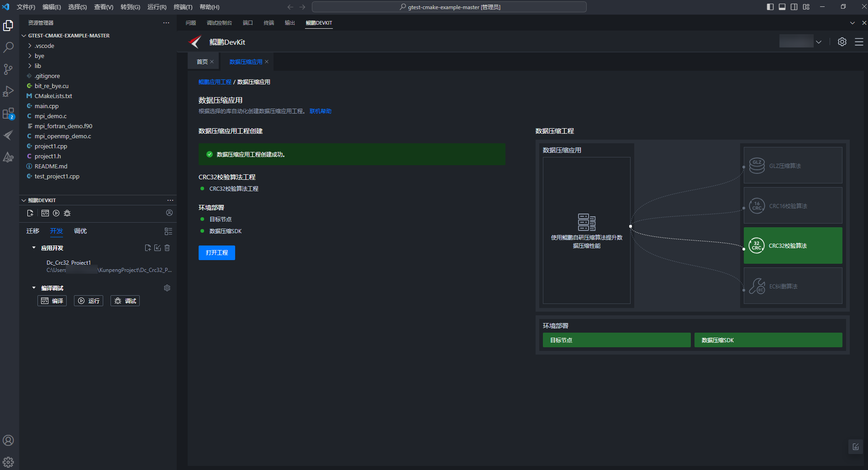The width and height of the screenshot is (868, 470).
Task: Click the 打开工程 button
Action: (x=217, y=253)
